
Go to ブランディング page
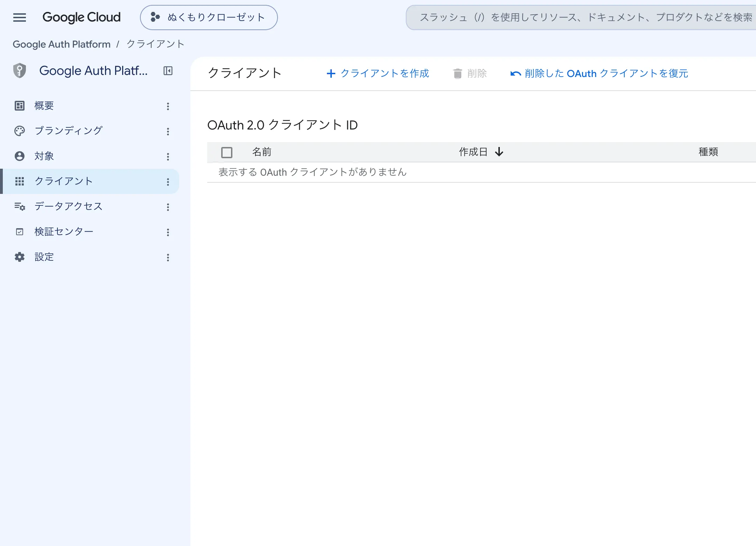[x=90, y=131]
